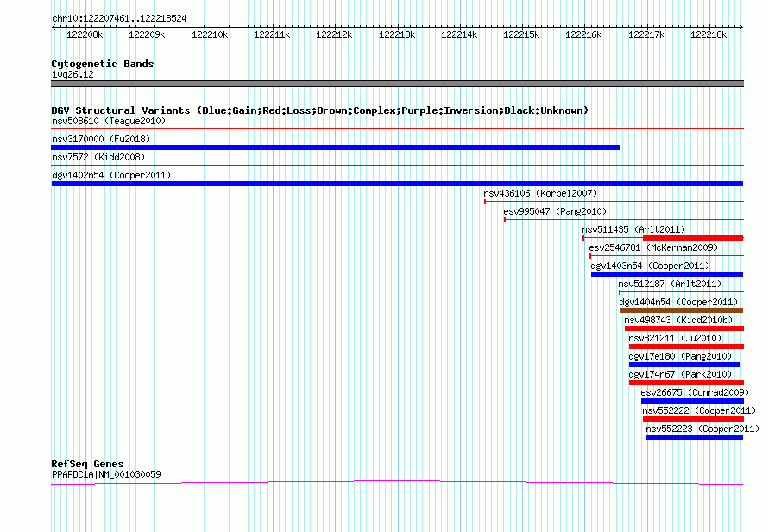Click the 122215k position on the ruler

[521, 34]
